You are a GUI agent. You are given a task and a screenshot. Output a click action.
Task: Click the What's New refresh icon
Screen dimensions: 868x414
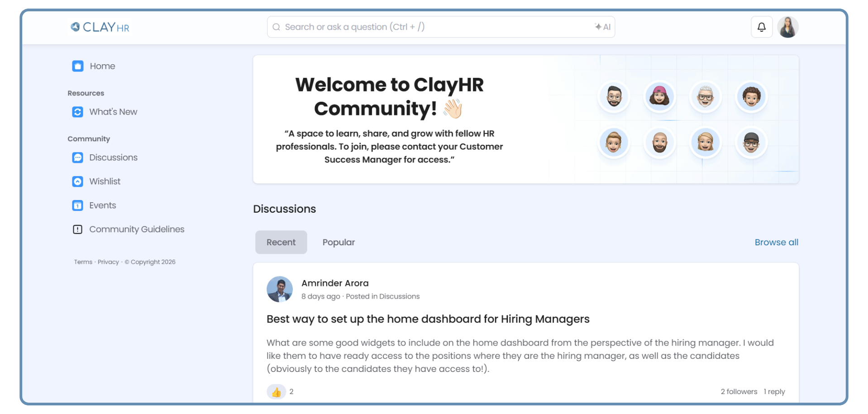point(78,112)
